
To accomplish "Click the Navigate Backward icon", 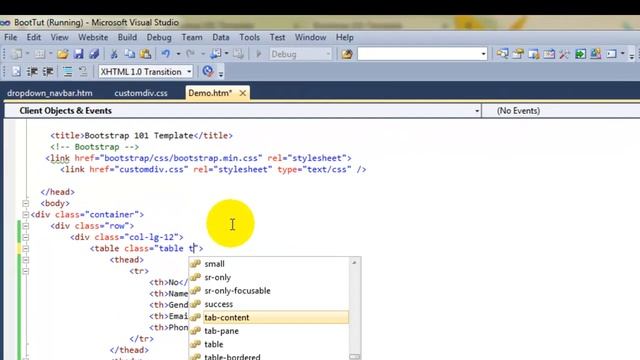I will pyautogui.click(x=216, y=54).
